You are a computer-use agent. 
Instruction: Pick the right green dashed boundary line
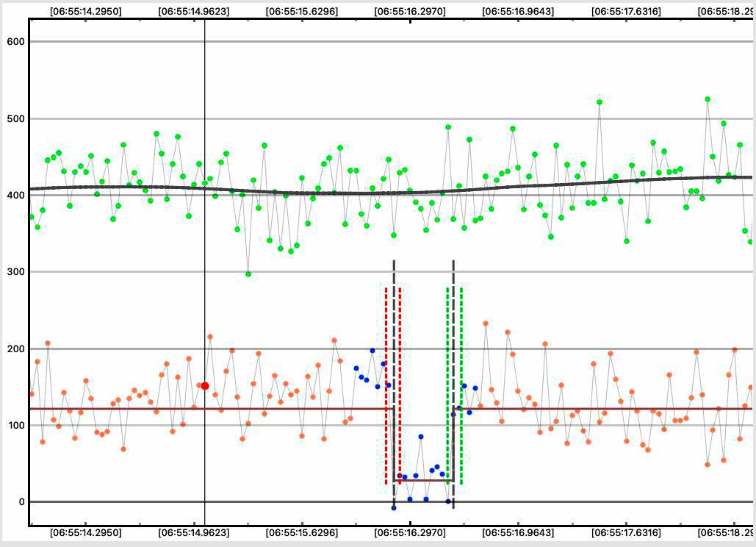[x=461, y=386]
